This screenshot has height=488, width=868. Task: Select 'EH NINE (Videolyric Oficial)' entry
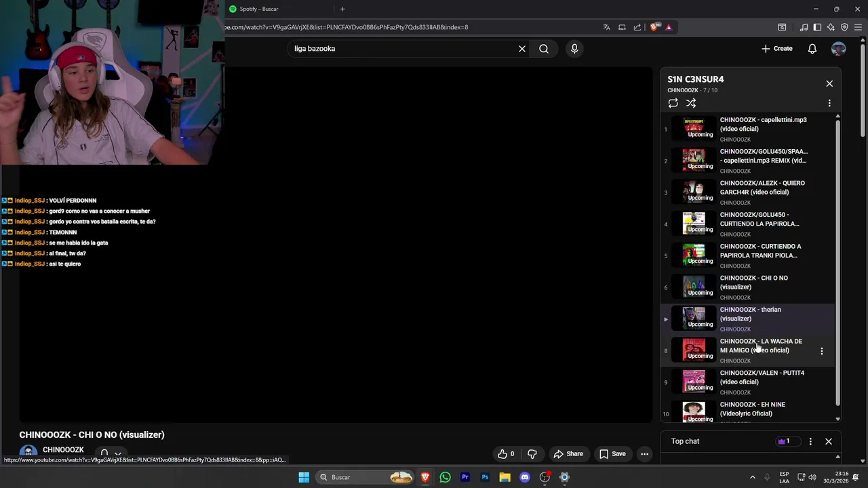(748, 411)
